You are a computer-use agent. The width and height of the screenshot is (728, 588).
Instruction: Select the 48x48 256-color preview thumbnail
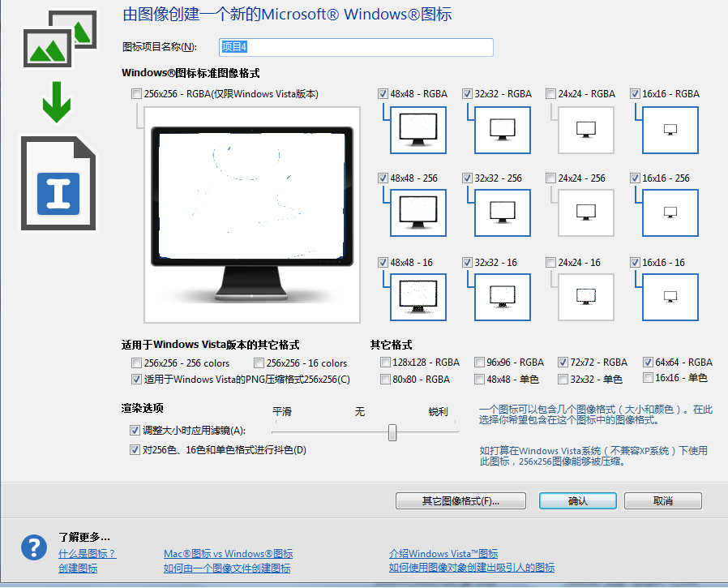418,212
